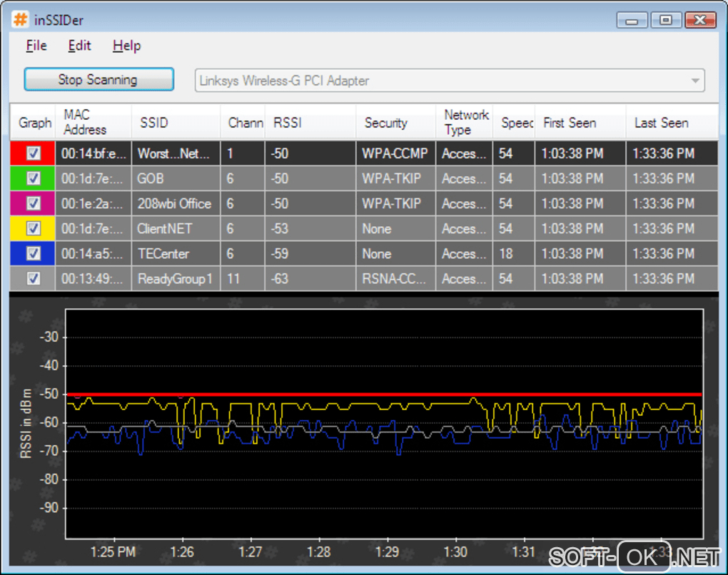Screen dimensions: 728x575
Task: Click the Stop Scanning button
Action: (98, 80)
